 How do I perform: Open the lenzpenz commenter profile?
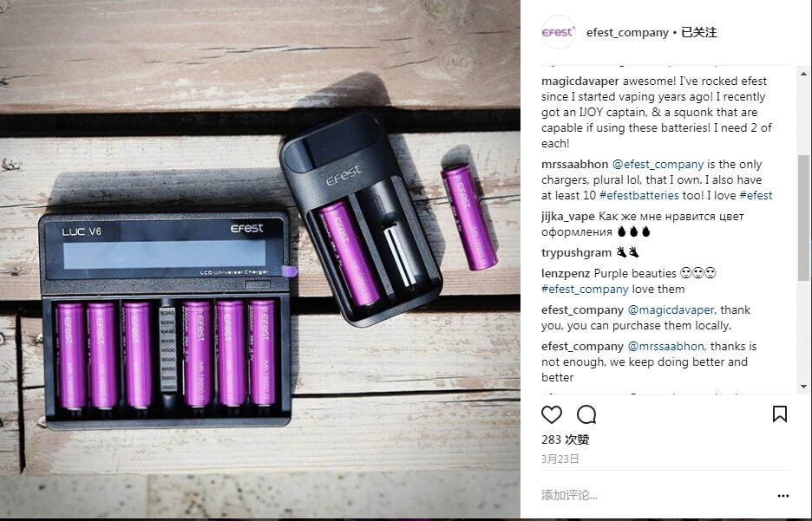tap(566, 273)
